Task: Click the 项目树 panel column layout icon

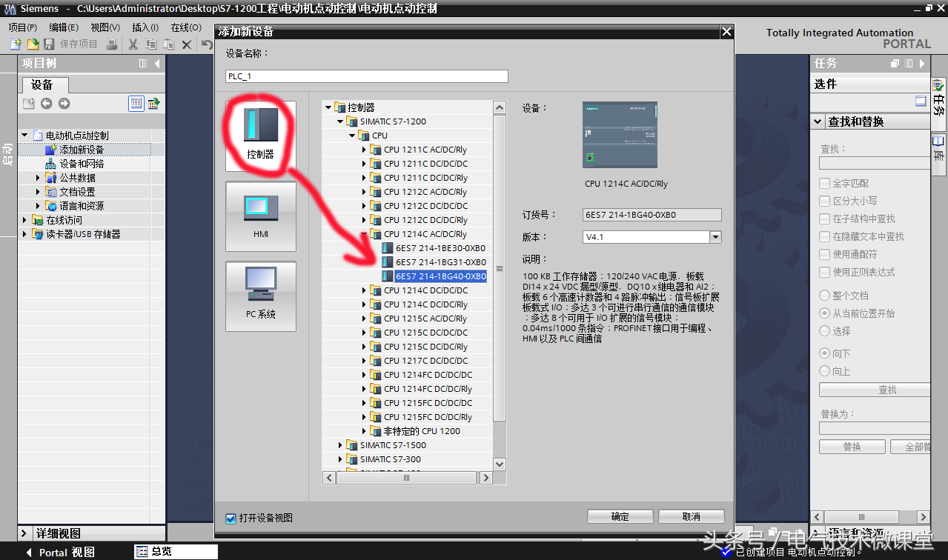Action: click(x=143, y=64)
